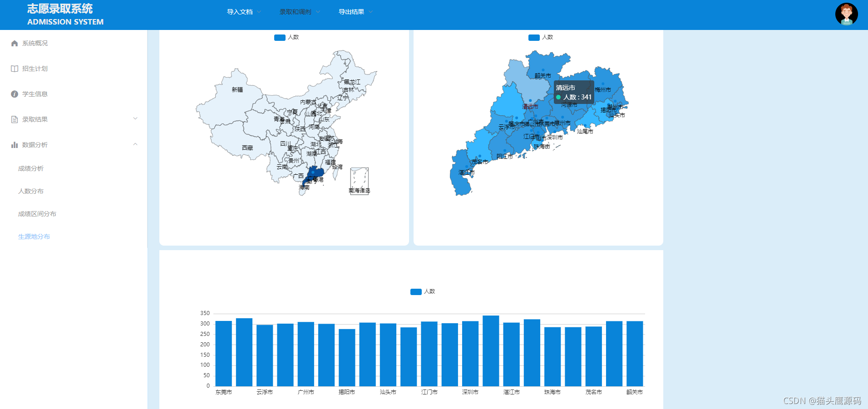Screen dimensions: 868x409
Task: Select the 生源地分布 submenu item
Action: (34, 237)
